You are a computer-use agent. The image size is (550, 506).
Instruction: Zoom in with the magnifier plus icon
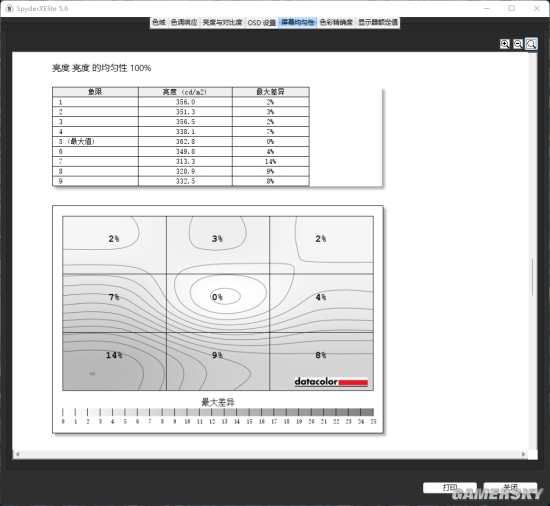point(505,44)
